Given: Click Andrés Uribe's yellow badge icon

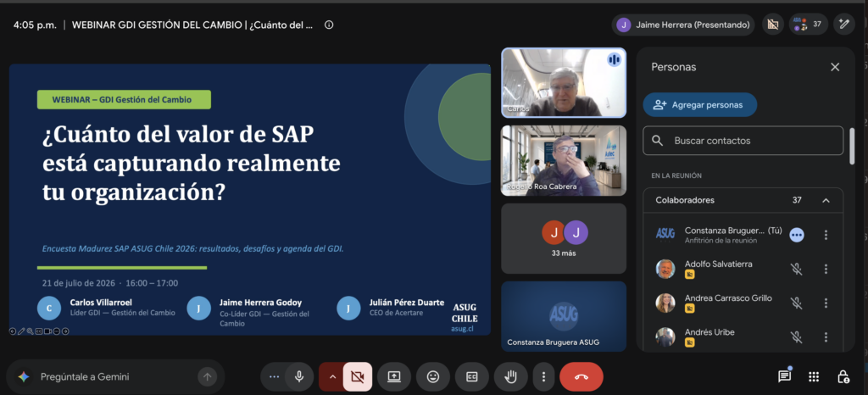Looking at the screenshot, I should (x=690, y=342).
